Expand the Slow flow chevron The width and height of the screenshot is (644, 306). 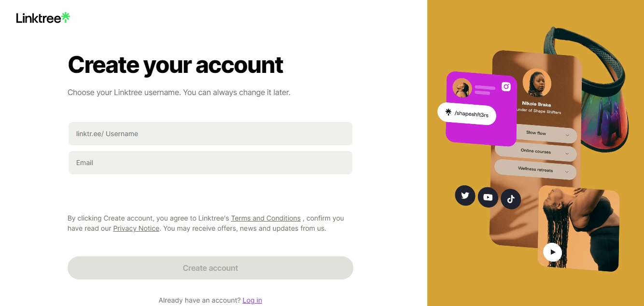568,136
